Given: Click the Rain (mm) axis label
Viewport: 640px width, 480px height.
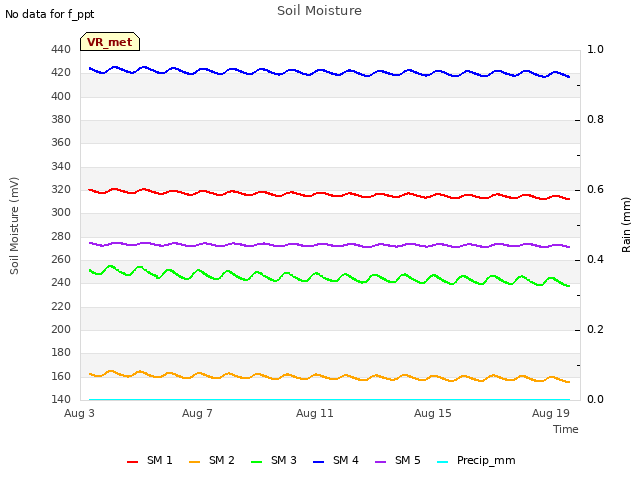Looking at the screenshot, I should (626, 225).
